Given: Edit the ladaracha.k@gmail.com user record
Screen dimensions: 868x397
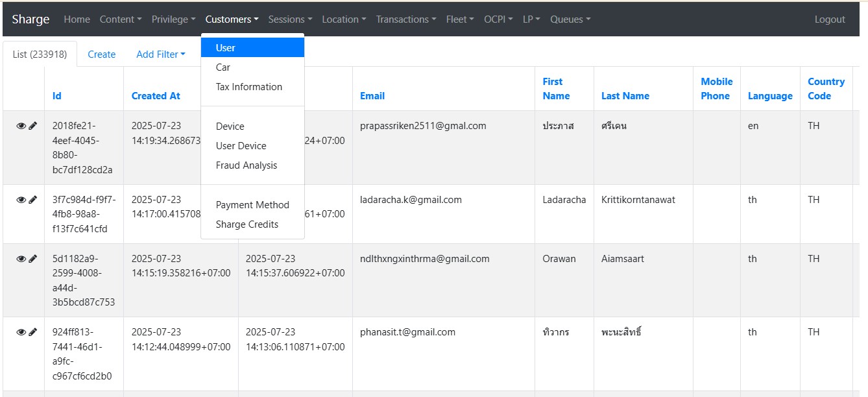Looking at the screenshot, I should (x=33, y=200).
